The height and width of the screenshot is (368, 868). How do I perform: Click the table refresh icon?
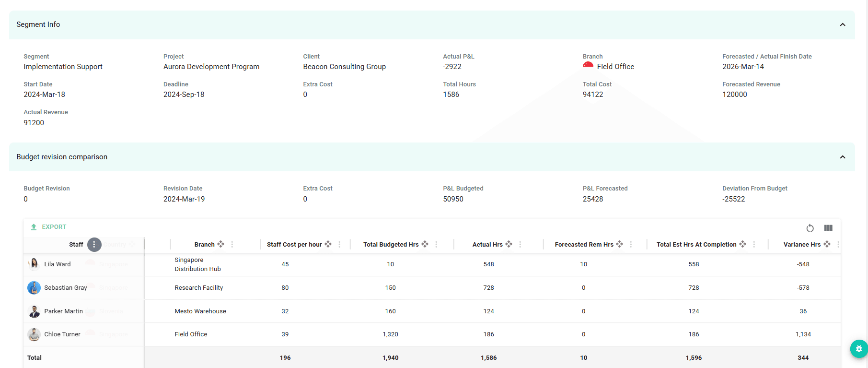(810, 228)
